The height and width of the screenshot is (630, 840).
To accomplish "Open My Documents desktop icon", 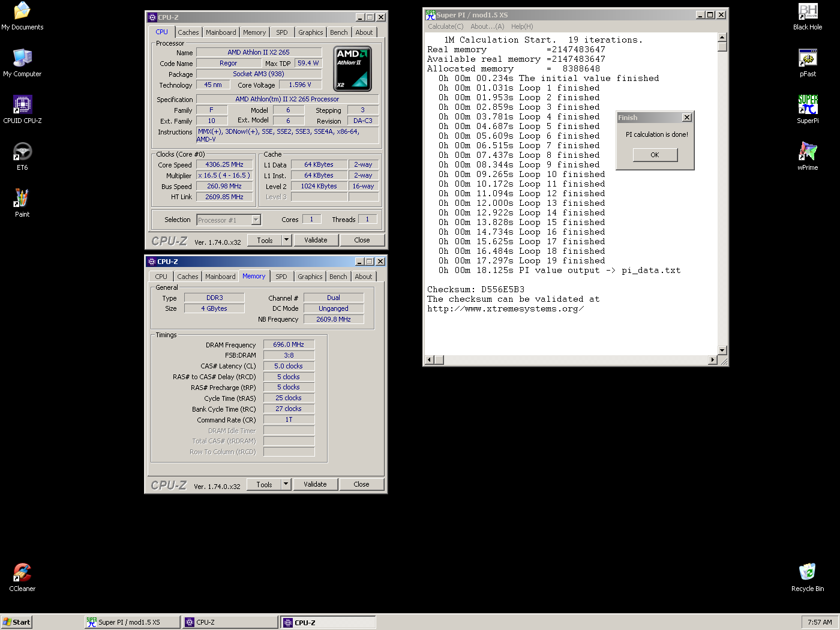I will point(22,16).
